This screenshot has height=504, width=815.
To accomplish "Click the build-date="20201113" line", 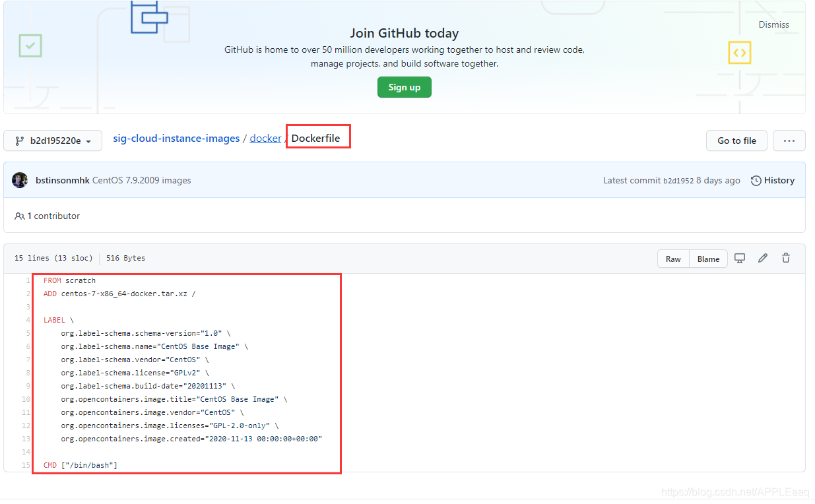I will point(148,386).
